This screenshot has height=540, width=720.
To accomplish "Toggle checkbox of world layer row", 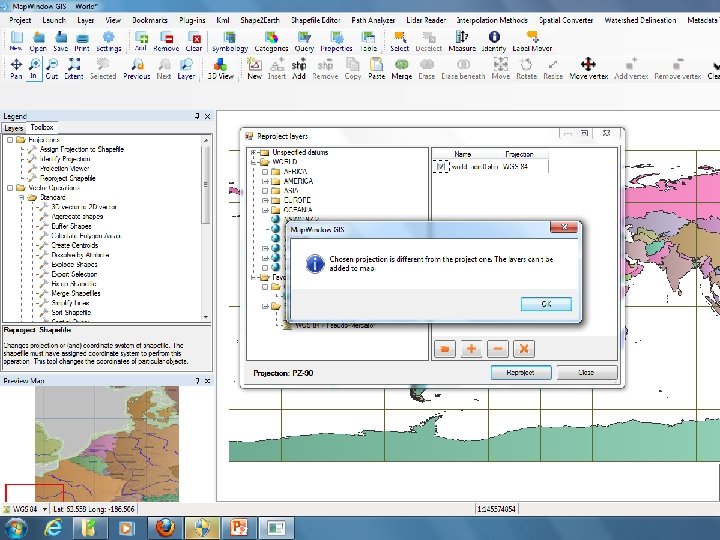I will pyautogui.click(x=441, y=166).
